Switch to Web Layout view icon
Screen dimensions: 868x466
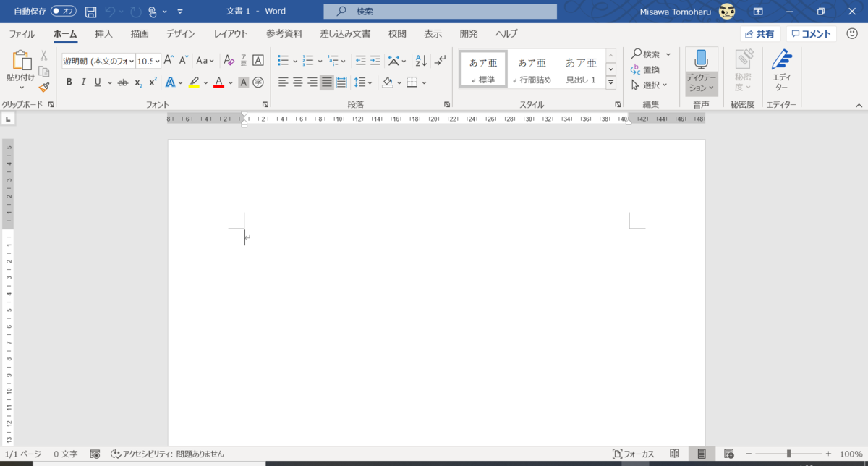(728, 454)
